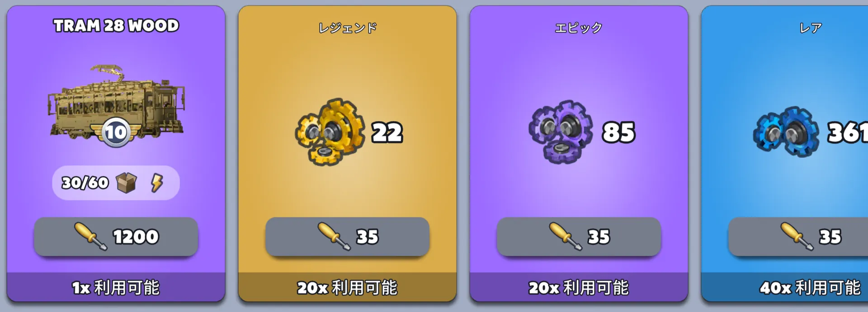
Task: Select the cardboard box icon beside 30/60
Action: pyautogui.click(x=126, y=183)
